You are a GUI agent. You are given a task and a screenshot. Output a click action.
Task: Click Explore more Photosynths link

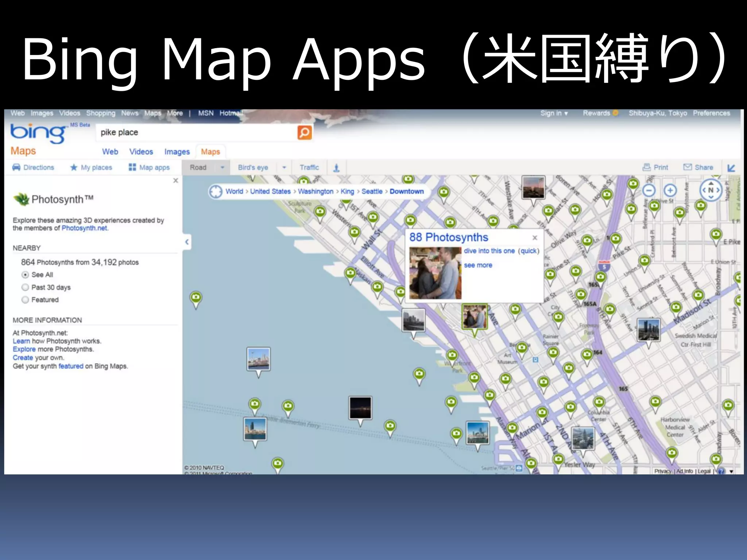tap(24, 349)
